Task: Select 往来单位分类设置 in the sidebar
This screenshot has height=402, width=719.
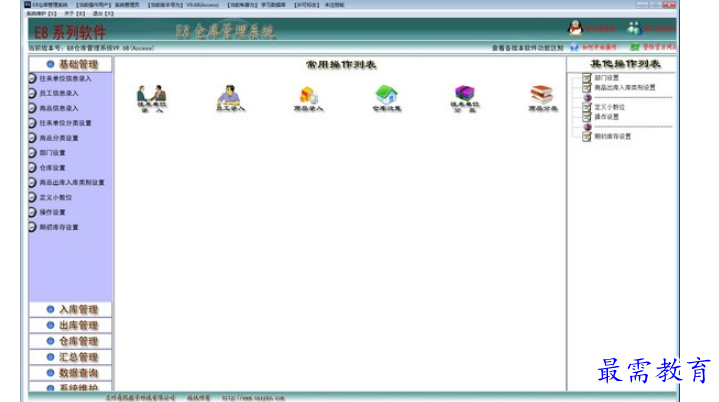Action: (65, 123)
